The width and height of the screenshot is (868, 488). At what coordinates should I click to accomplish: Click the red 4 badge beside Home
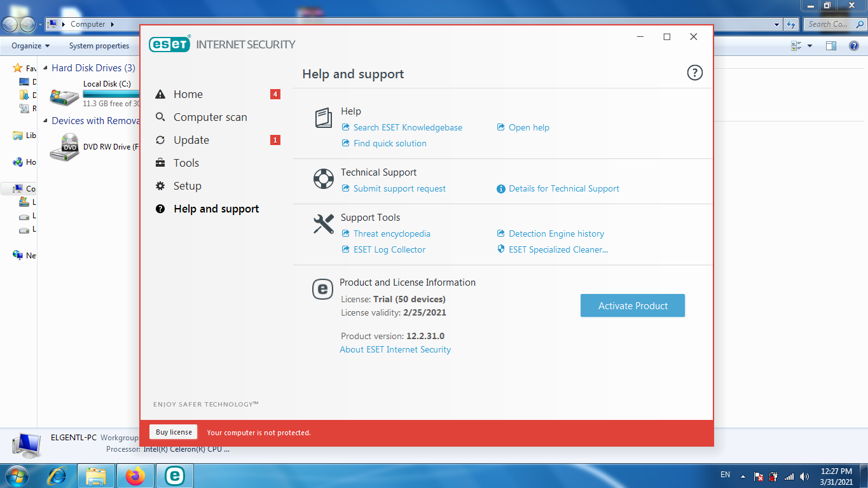pyautogui.click(x=275, y=94)
